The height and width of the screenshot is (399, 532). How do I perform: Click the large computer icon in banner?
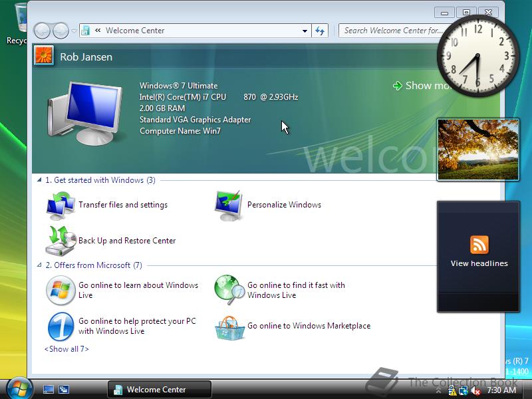tap(85, 113)
